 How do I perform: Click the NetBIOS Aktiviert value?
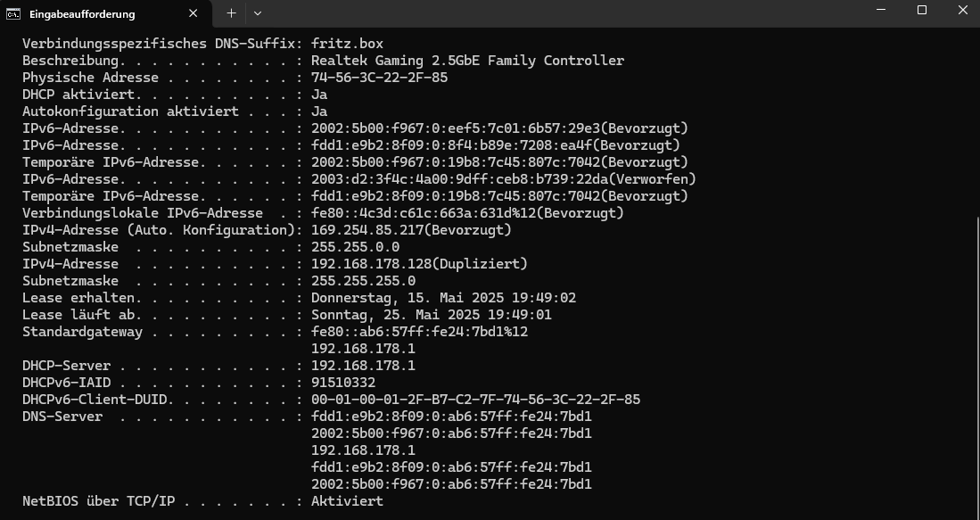click(x=347, y=501)
